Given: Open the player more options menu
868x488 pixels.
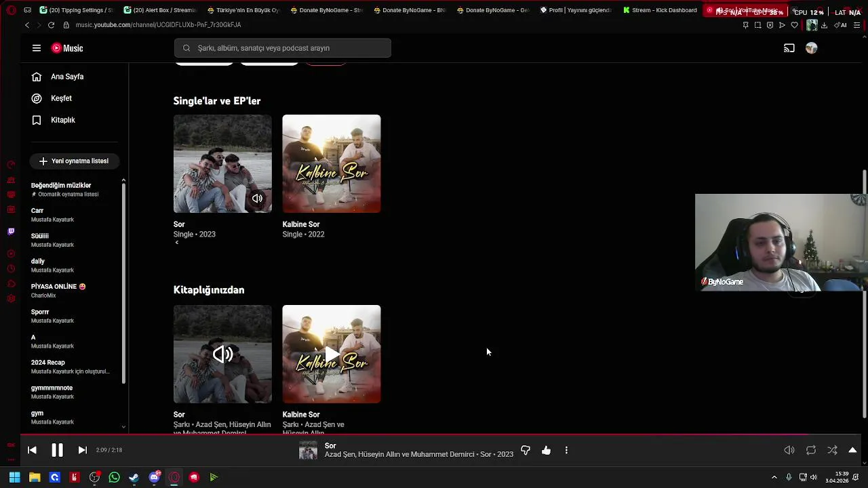Looking at the screenshot, I should [566, 450].
